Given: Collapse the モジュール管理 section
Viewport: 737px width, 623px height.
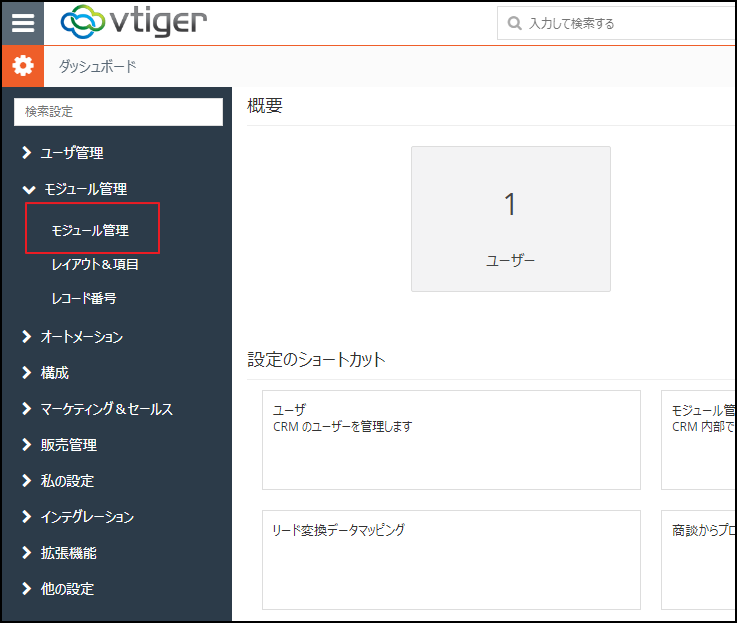Looking at the screenshot, I should [x=84, y=189].
